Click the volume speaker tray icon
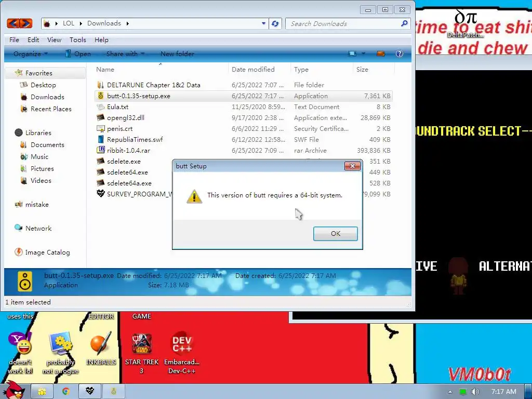 [475, 392]
